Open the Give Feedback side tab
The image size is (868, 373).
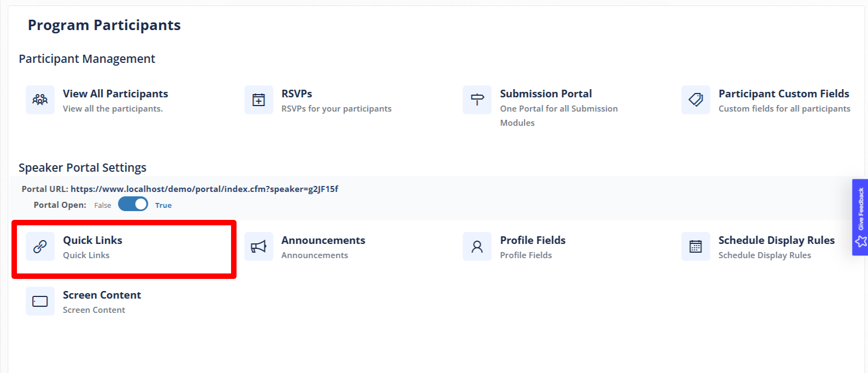tap(860, 217)
